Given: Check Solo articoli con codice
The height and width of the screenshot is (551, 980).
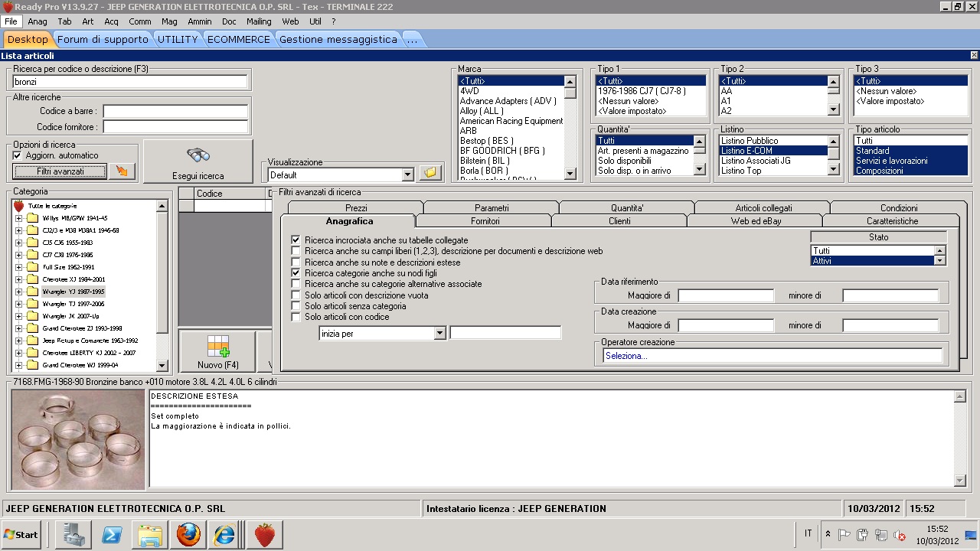Looking at the screenshot, I should point(296,317).
